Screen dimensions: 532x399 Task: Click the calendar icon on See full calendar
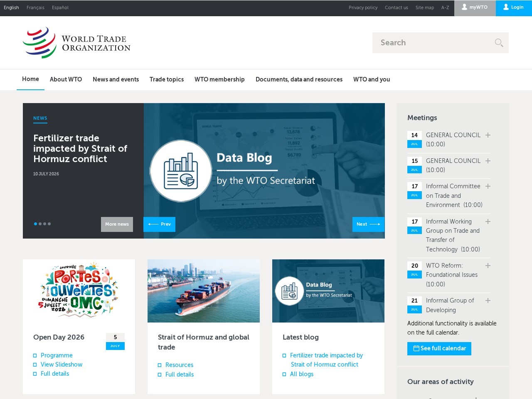tap(416, 348)
